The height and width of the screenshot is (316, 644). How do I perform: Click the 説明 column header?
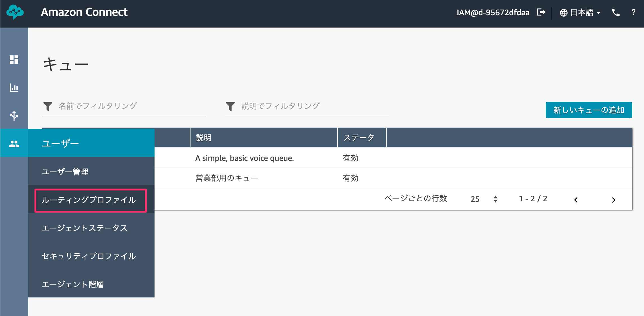coord(264,137)
